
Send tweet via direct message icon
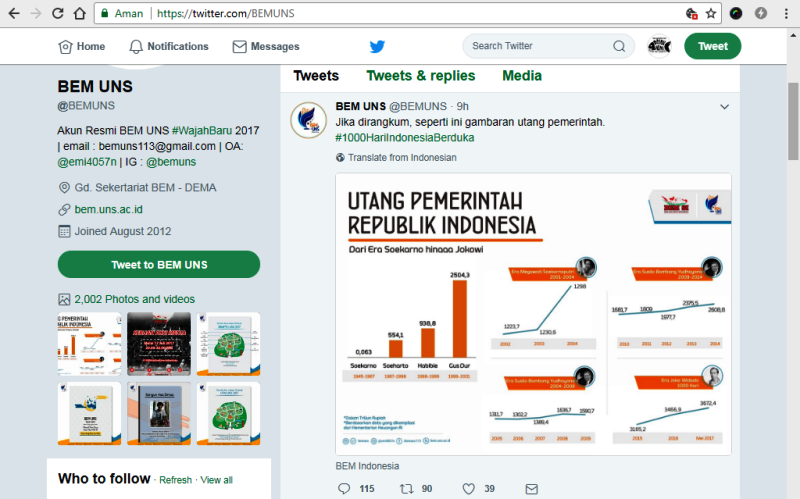[532, 488]
